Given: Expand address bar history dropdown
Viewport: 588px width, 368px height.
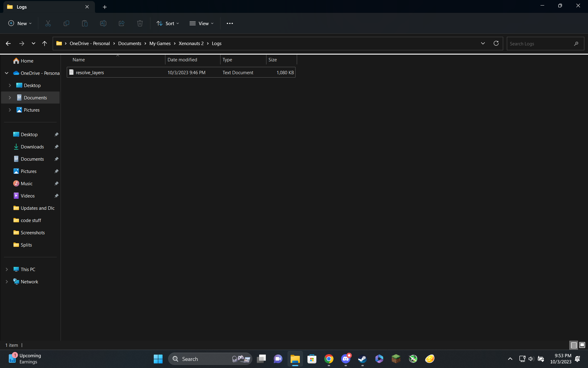Looking at the screenshot, I should 483,43.
